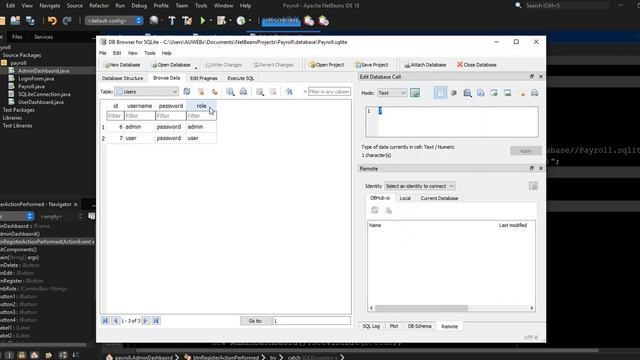640x360 pixels.
Task: Click the globe browser icon in NetBeans toolbar
Action: click(153, 20)
